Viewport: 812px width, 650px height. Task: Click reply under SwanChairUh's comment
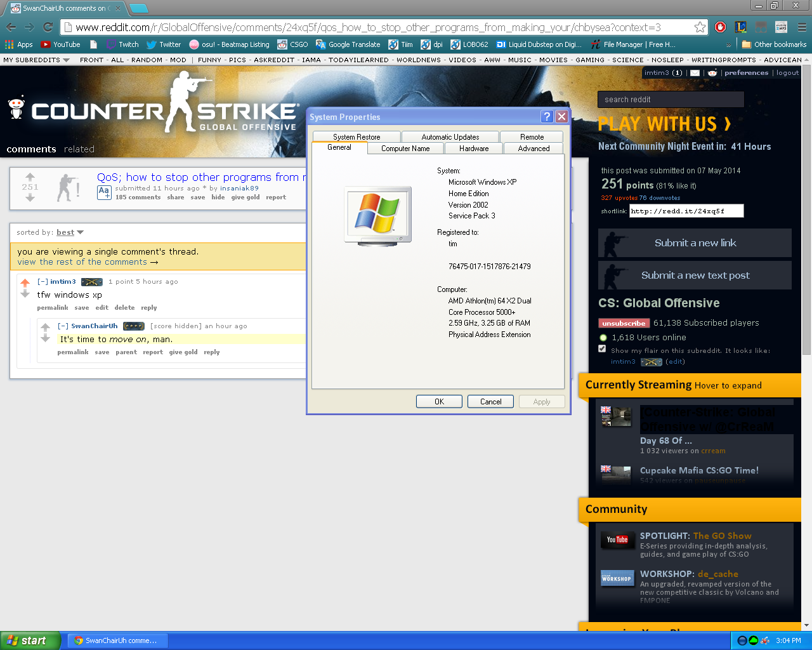point(211,352)
